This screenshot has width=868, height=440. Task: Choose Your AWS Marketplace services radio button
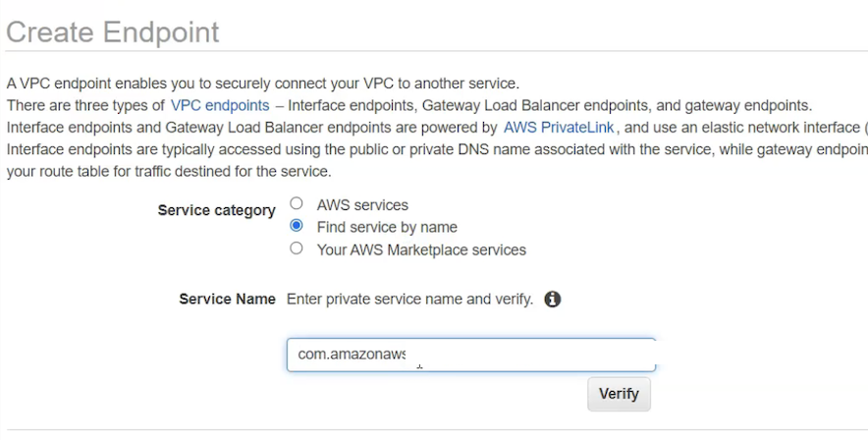coord(297,249)
